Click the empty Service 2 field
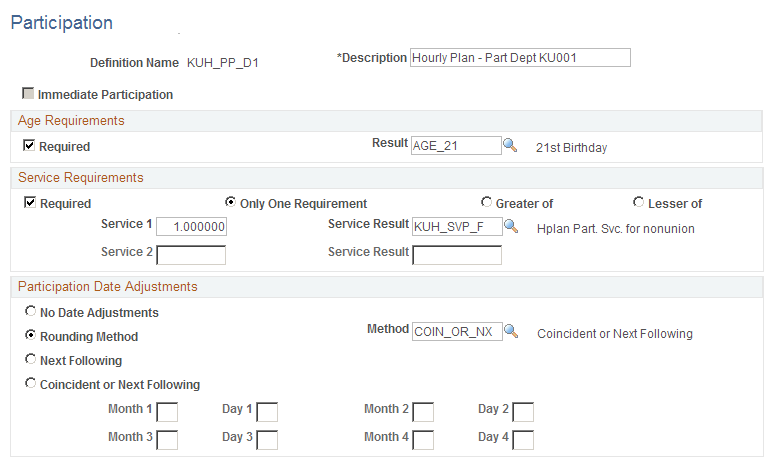778x463 pixels. 191,255
